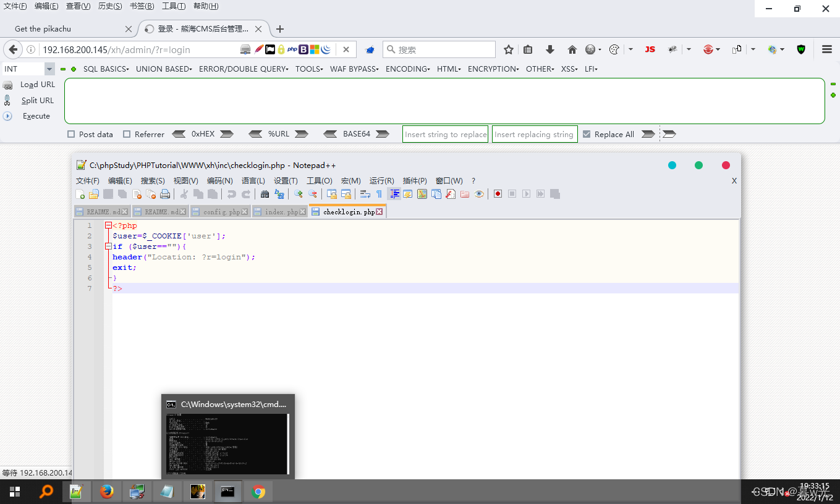Click the Execute button in HackBar
The image size is (840, 504).
click(x=27, y=116)
